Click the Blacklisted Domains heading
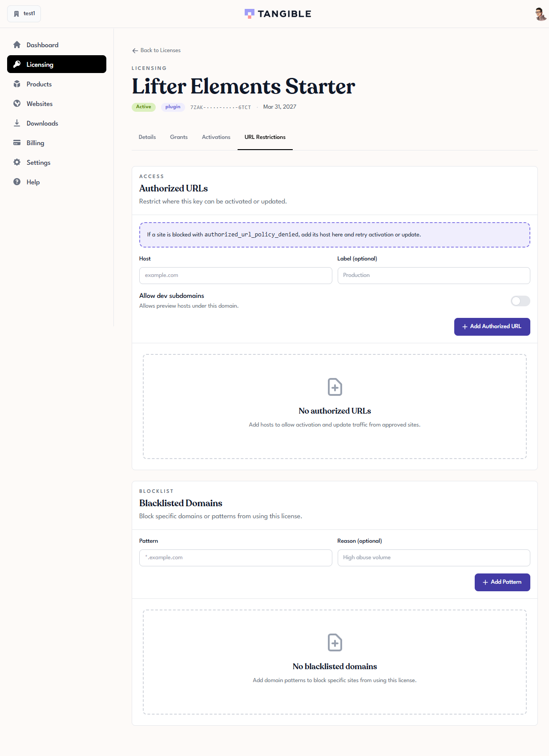This screenshot has height=756, width=549. [x=181, y=503]
